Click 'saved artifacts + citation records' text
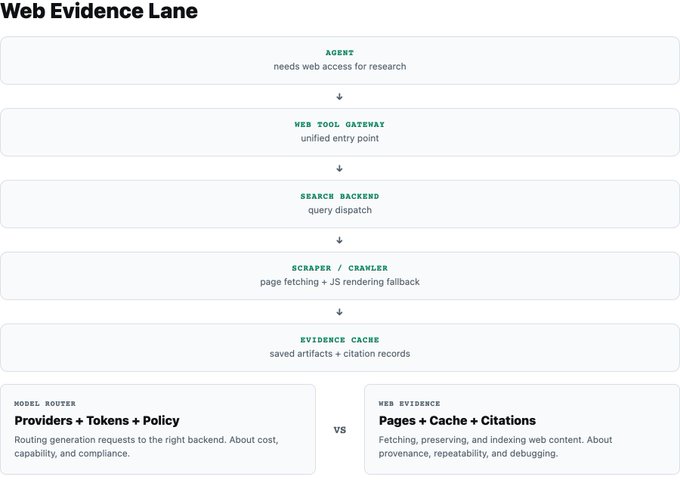Viewport: 680px width, 486px height. click(340, 354)
